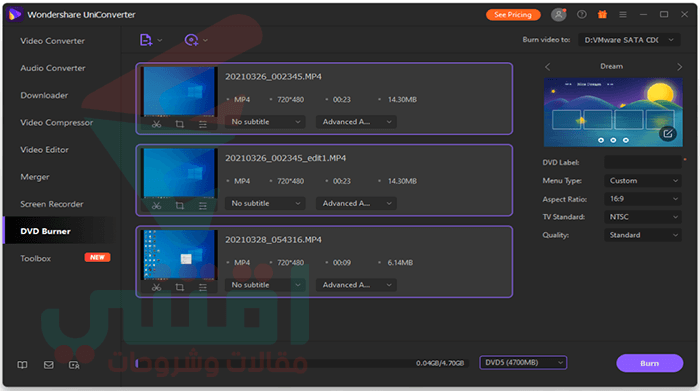
Task: Open the hamburger menu icon
Action: [x=623, y=15]
